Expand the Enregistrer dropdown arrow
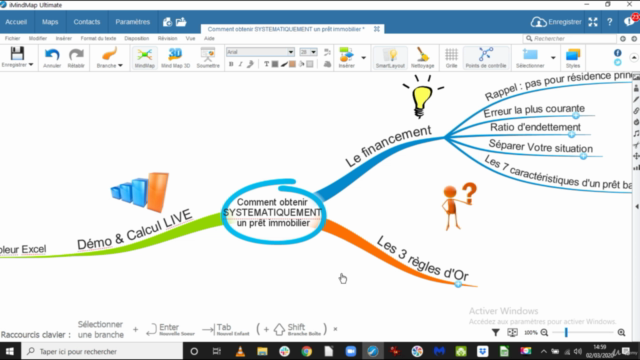 (31, 65)
